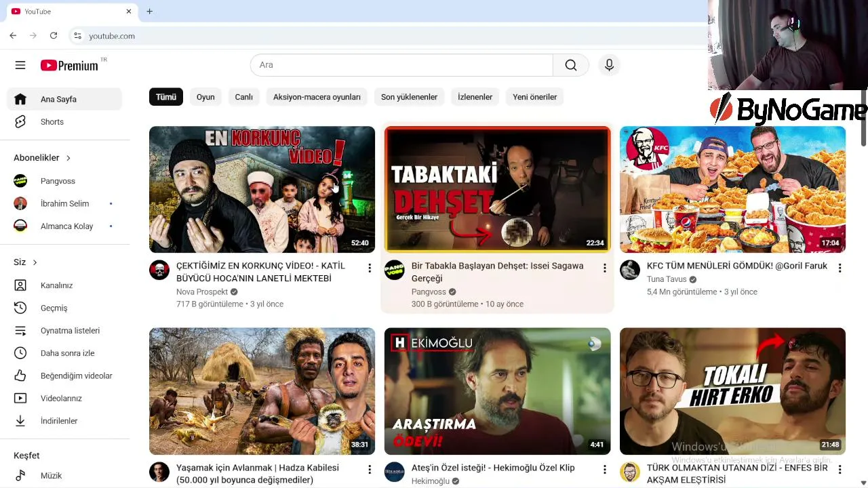Open Tuna Tavus channel name link
868x488 pixels.
[667, 279]
